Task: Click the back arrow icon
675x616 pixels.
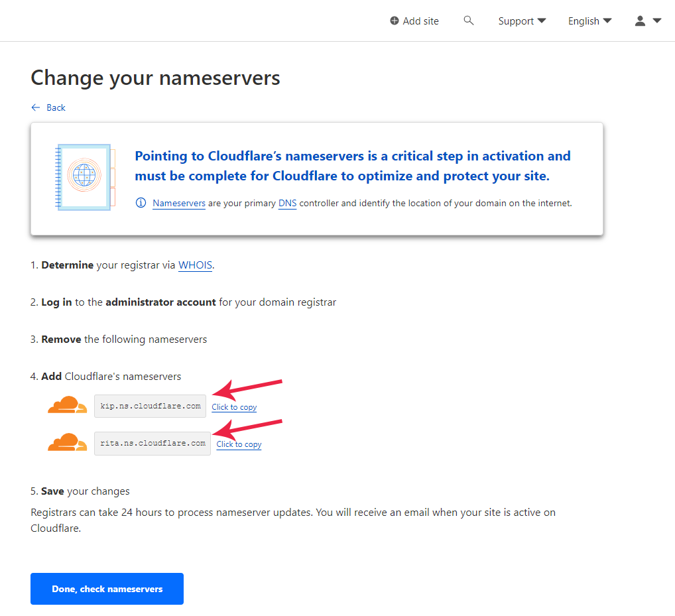Action: [36, 107]
